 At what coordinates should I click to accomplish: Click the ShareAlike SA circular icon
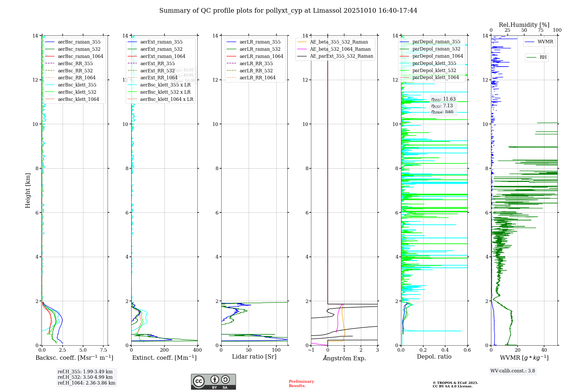[x=225, y=380]
